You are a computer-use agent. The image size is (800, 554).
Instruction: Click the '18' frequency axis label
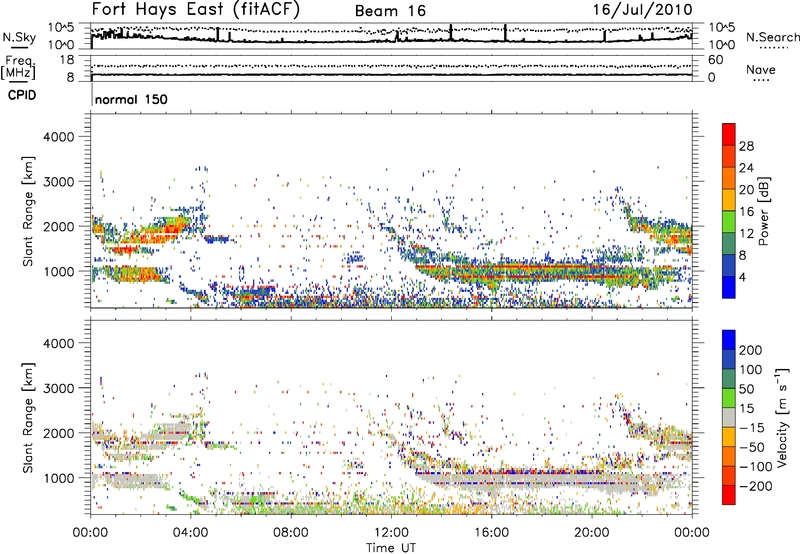[67, 60]
